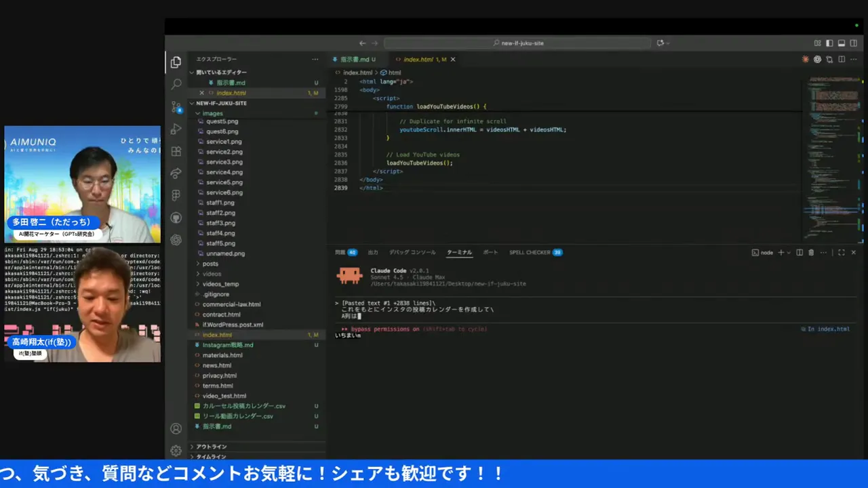Viewport: 868px width, 488px height.
Task: Open the Extensions view in activity bar
Action: [176, 151]
